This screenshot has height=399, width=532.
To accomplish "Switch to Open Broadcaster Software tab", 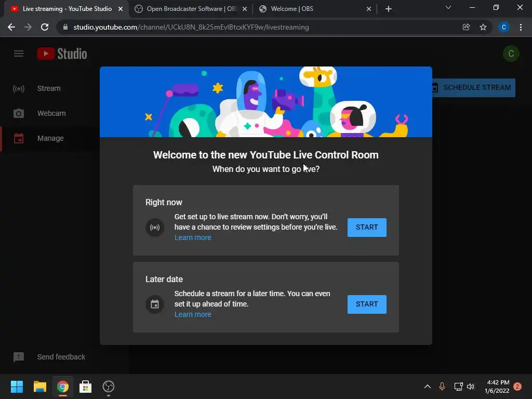I will [191, 9].
